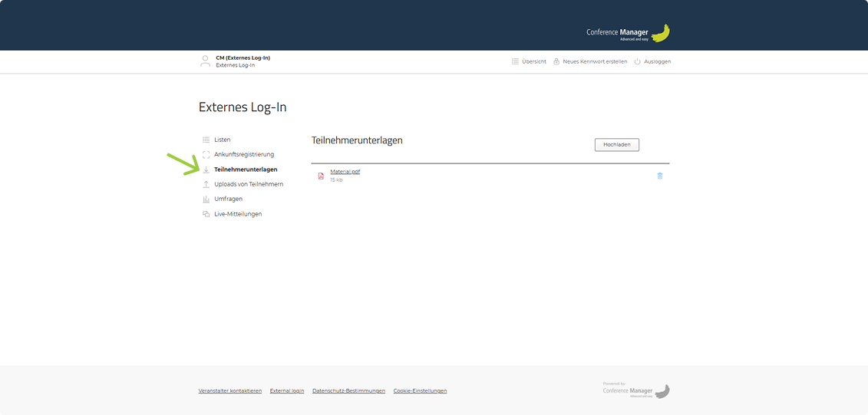Click the Umfragen bar chart icon
This screenshot has width=868, height=415.
point(206,199)
